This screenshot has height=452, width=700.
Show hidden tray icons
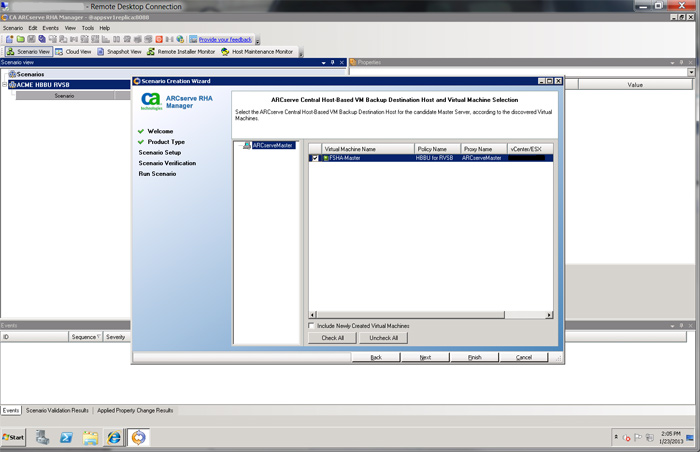click(616, 437)
